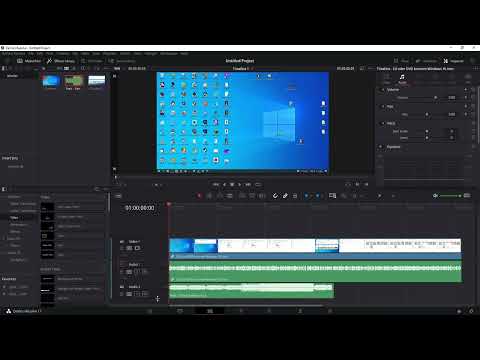This screenshot has width=480, height=360.
Task: Play the timeline in reverse
Action: [x=224, y=184]
